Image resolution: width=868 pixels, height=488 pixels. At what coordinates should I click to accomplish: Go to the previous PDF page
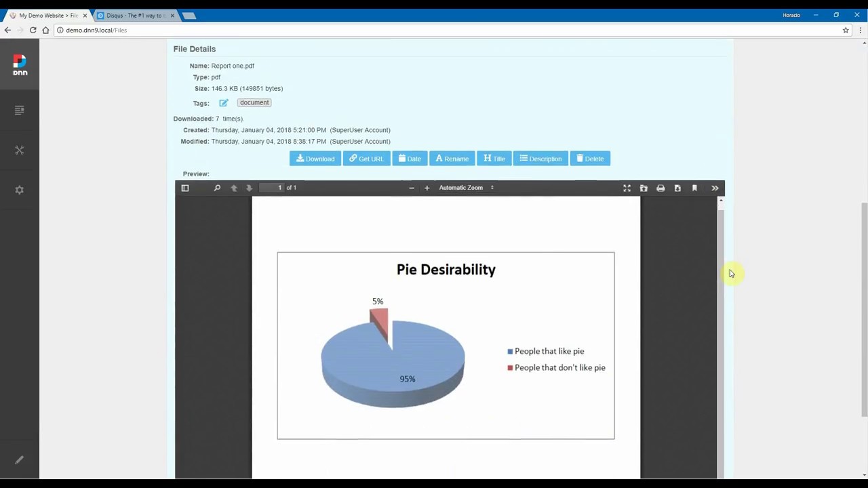tap(234, 188)
